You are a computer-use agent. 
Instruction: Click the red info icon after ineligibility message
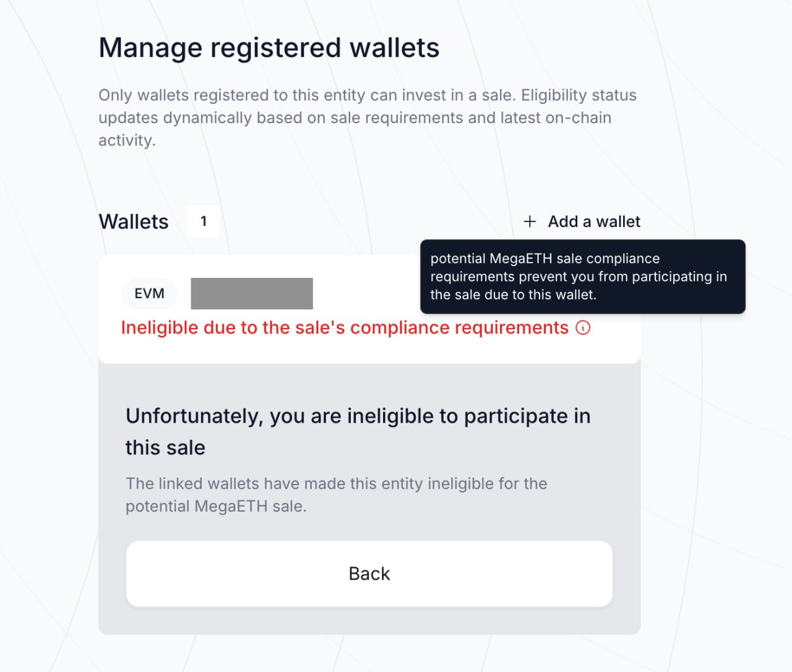click(583, 327)
